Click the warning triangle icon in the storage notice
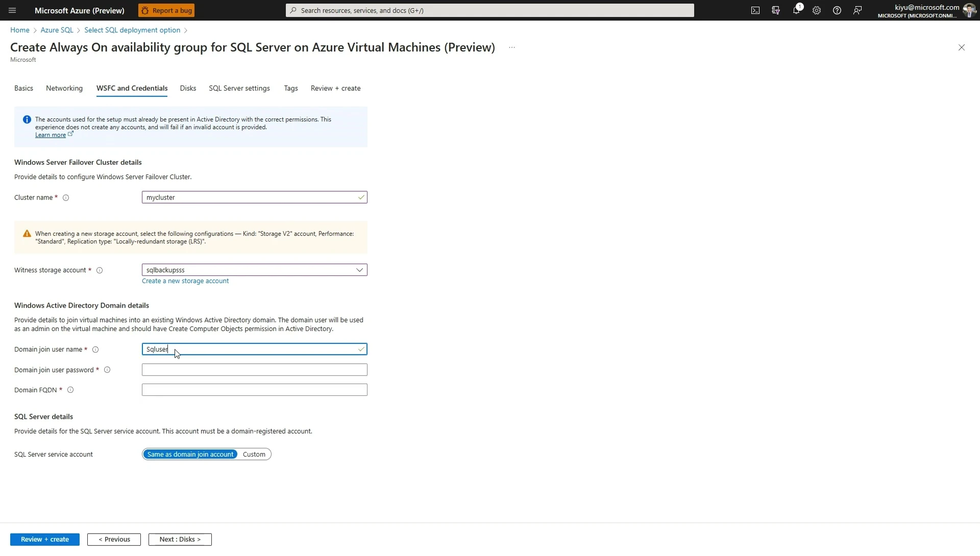This screenshot has height=556, width=980. tap(27, 234)
